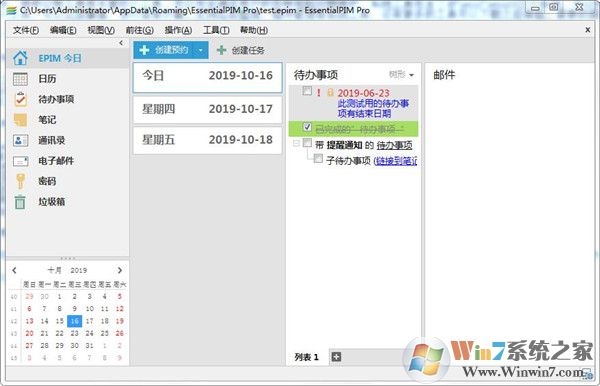
Task: Switch to the 列表 1 tab
Action: point(306,357)
